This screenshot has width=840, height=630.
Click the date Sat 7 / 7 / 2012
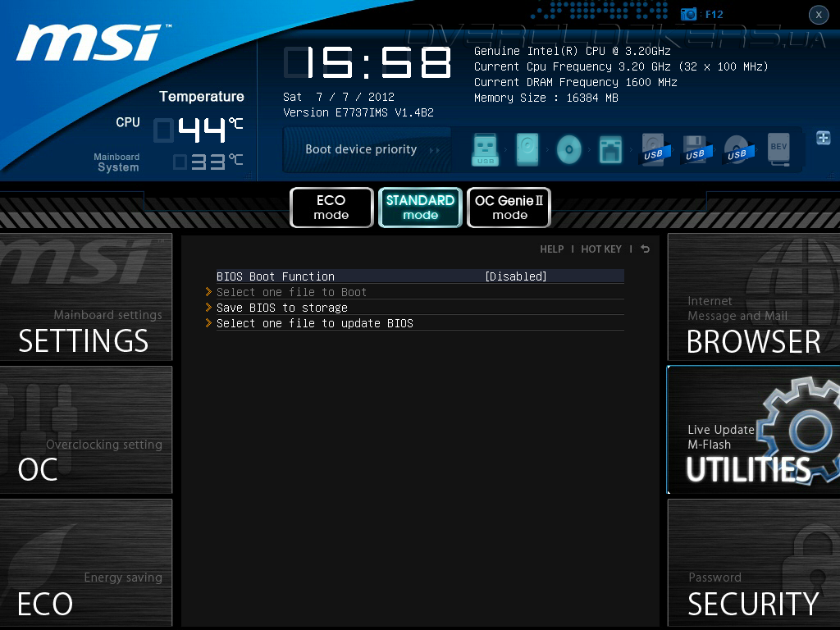tap(339, 97)
